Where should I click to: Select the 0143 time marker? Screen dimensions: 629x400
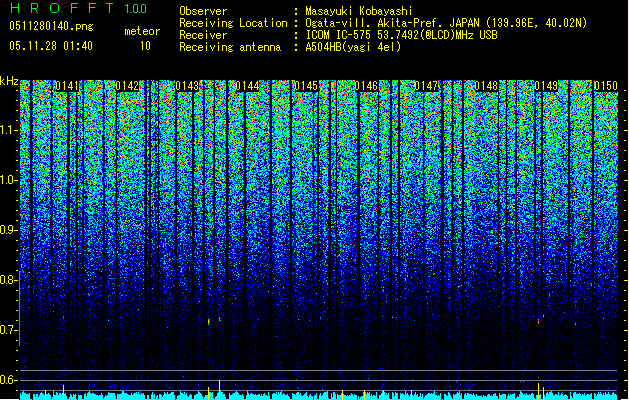point(187,86)
